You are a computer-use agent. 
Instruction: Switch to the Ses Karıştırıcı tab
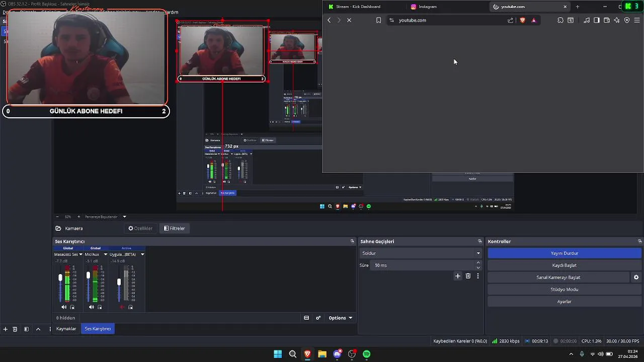(x=98, y=329)
